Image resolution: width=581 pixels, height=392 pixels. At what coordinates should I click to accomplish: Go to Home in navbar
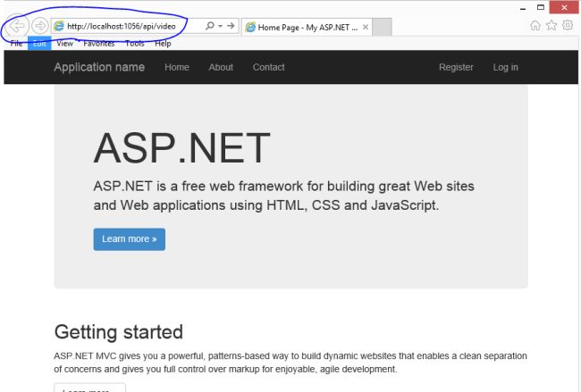(x=177, y=67)
